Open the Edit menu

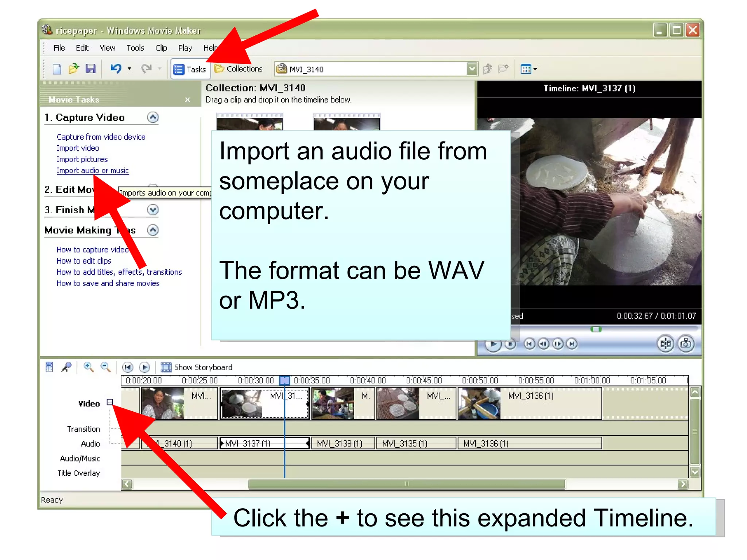(x=82, y=48)
